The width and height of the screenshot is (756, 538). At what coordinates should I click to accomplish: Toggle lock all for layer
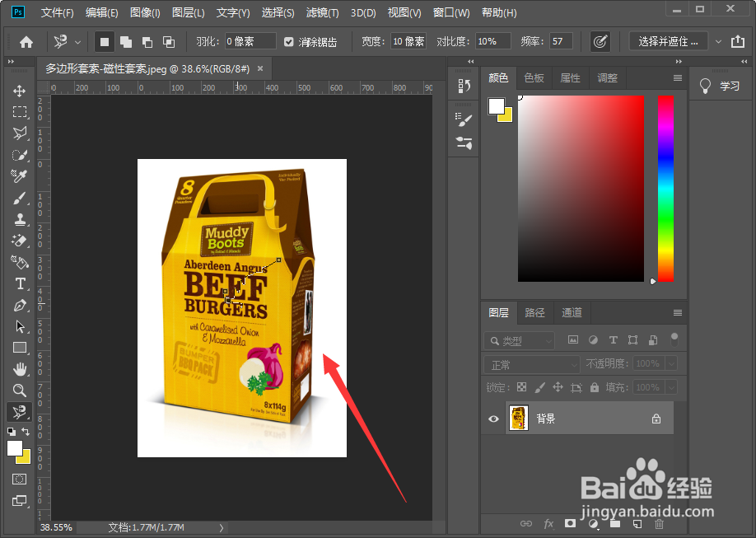[x=595, y=387]
